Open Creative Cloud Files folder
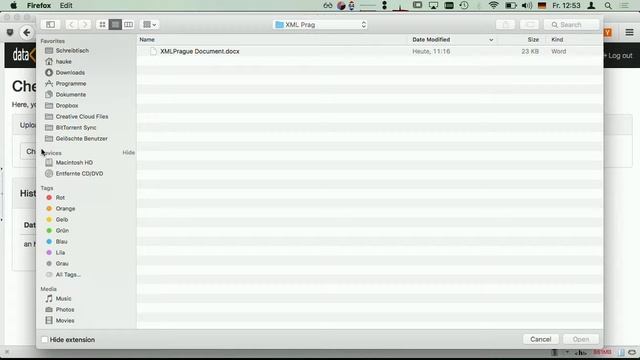The width and height of the screenshot is (640, 360). [x=82, y=117]
